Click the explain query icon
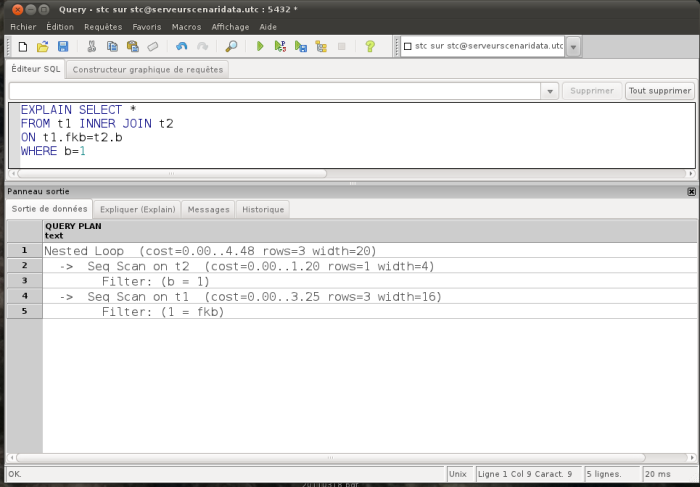The width and height of the screenshot is (700, 487). tap(321, 46)
